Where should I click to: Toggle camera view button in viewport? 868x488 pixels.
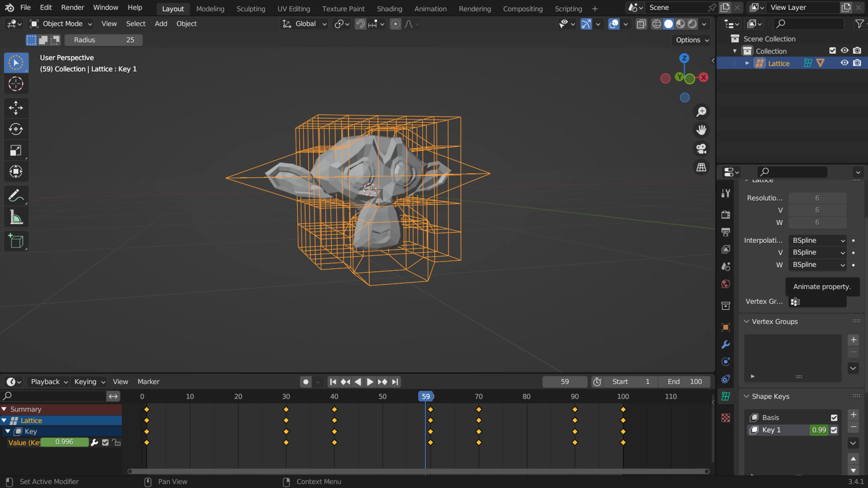coord(701,148)
